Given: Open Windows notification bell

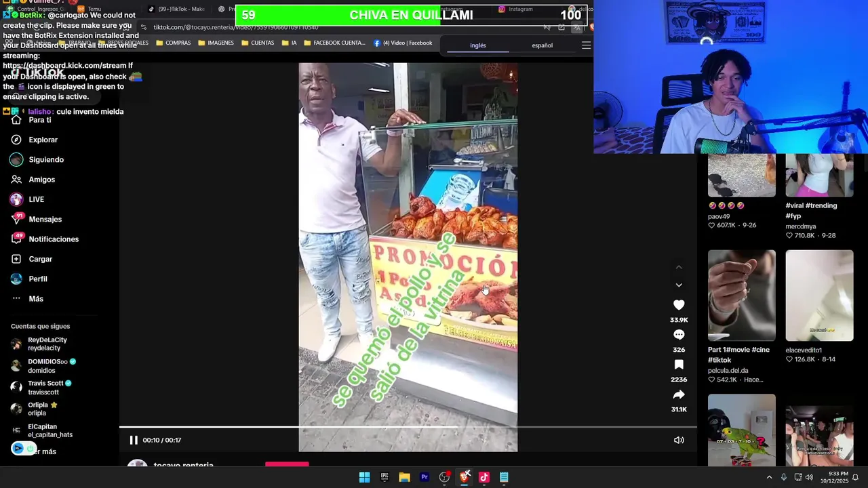Looking at the screenshot, I should 855,477.
